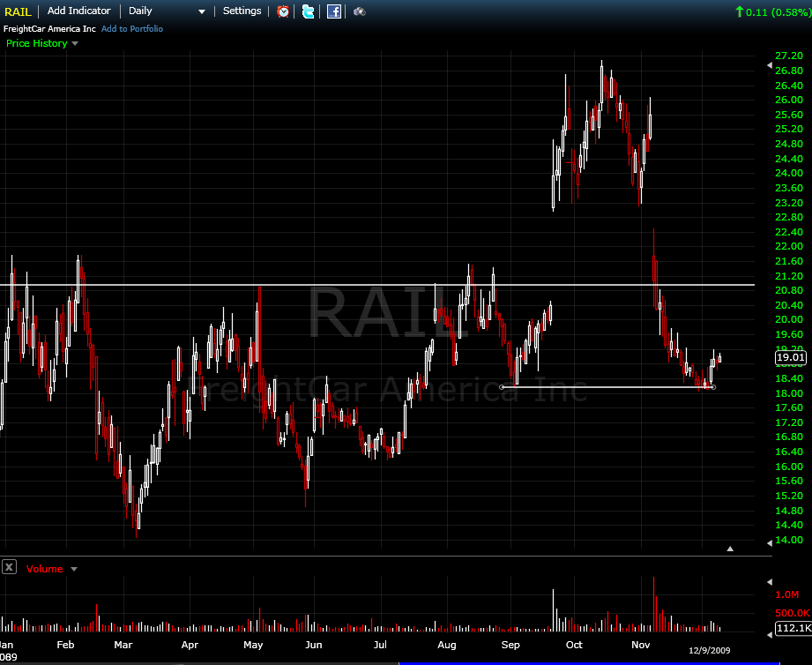Click the Add to Portfolio link
The width and height of the screenshot is (812, 665).
(x=132, y=29)
